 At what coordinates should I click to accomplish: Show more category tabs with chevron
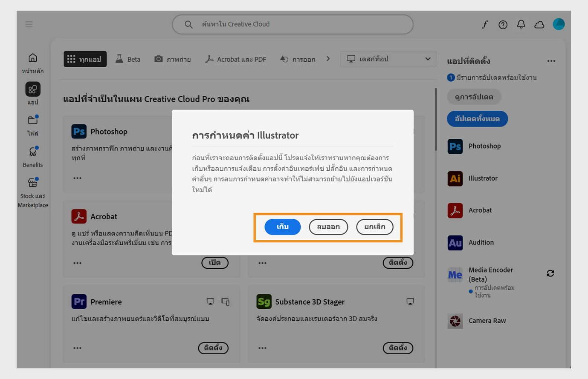(328, 59)
